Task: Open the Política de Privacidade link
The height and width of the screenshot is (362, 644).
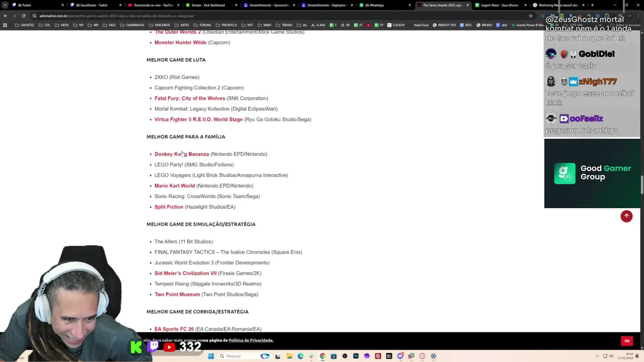Action: point(251,340)
